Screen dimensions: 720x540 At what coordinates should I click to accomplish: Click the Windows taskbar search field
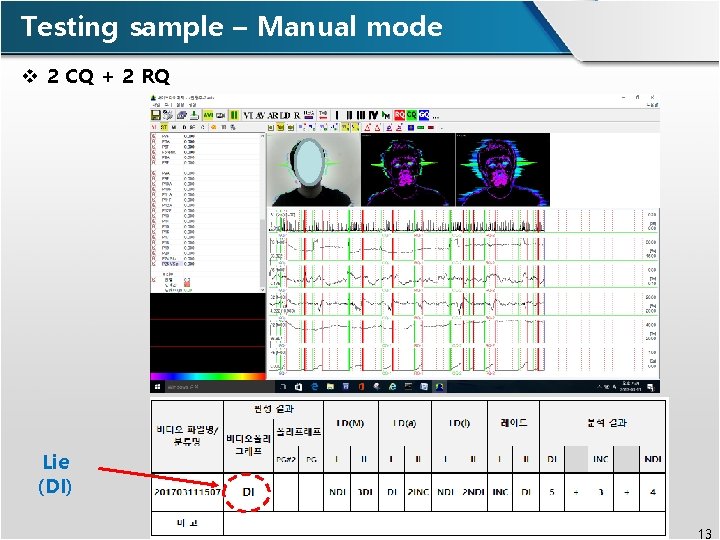[x=219, y=387]
